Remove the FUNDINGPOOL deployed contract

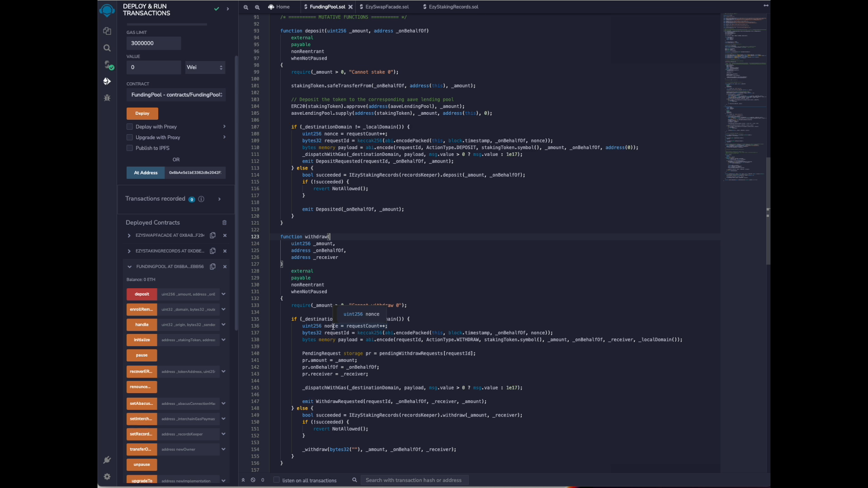point(225,267)
